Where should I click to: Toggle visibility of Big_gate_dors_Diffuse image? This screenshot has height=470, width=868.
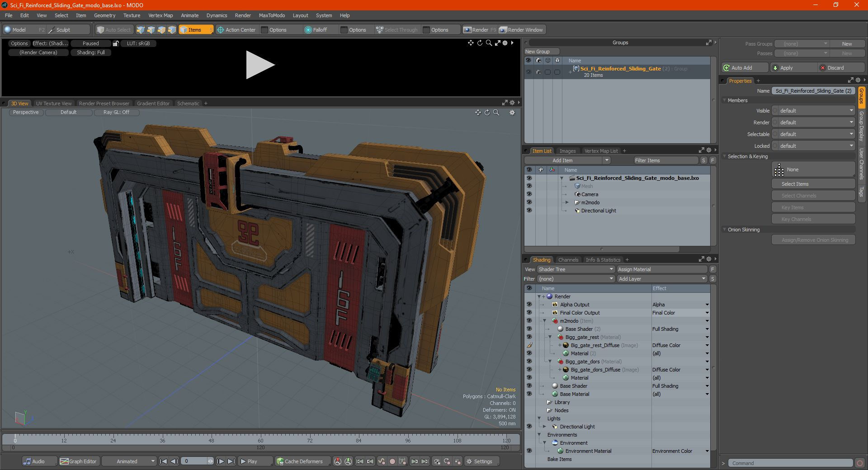(x=529, y=370)
